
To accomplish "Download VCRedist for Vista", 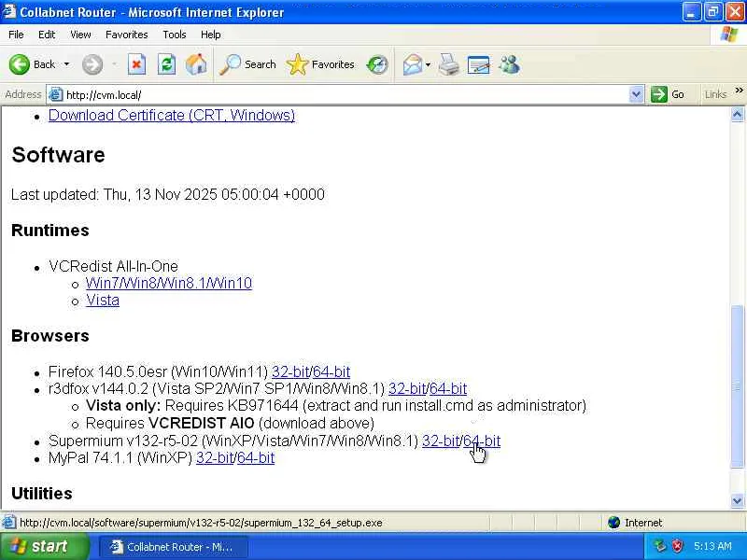I will [103, 301].
